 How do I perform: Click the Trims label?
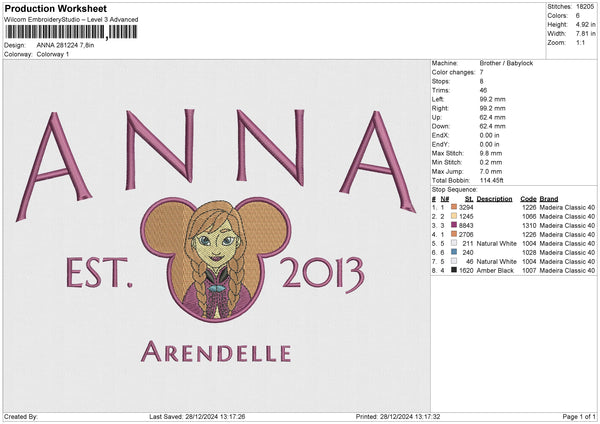tap(440, 90)
